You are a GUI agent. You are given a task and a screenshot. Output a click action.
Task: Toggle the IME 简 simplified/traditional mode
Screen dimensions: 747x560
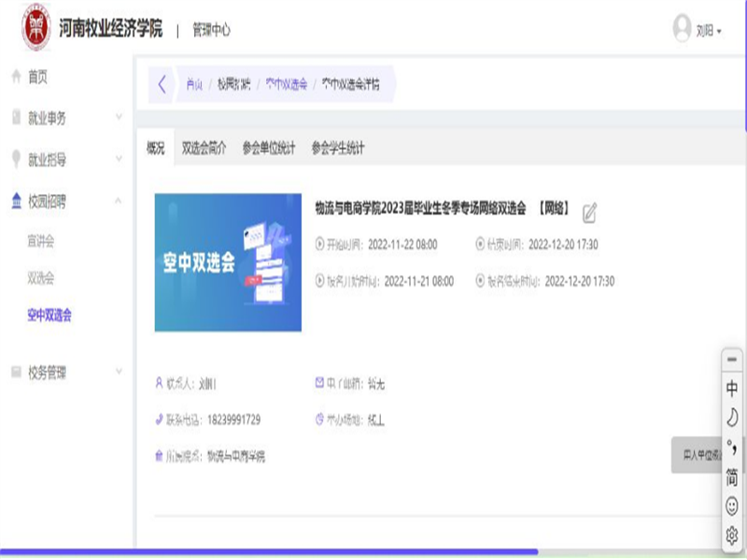click(732, 477)
